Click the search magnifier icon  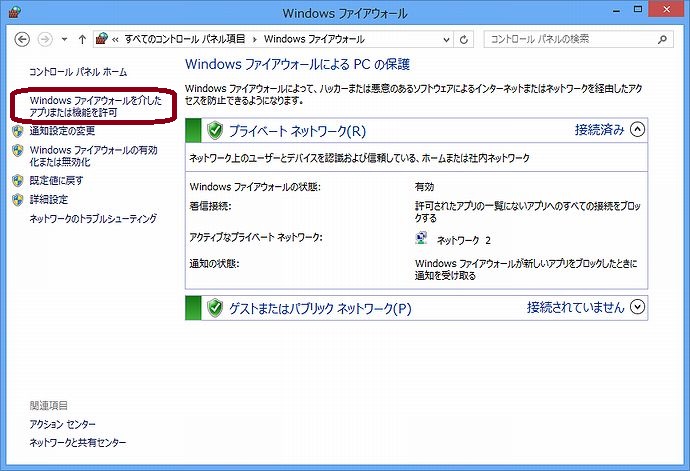pyautogui.click(x=662, y=40)
